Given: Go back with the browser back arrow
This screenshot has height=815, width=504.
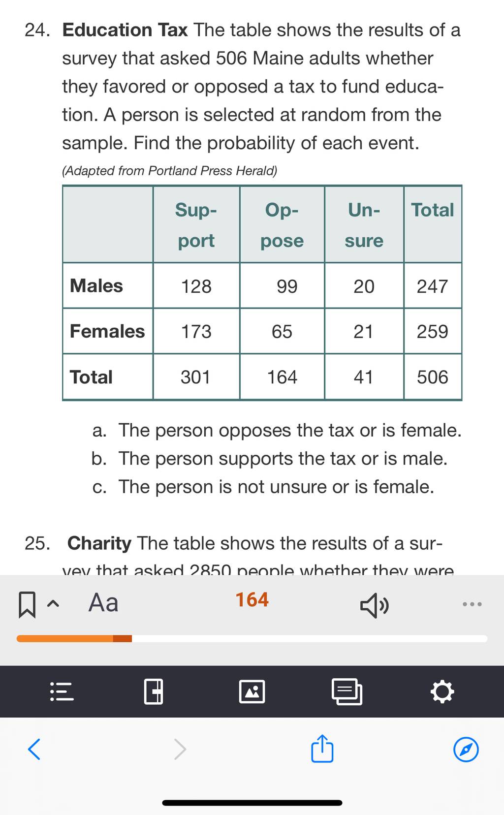Looking at the screenshot, I should 34,749.
